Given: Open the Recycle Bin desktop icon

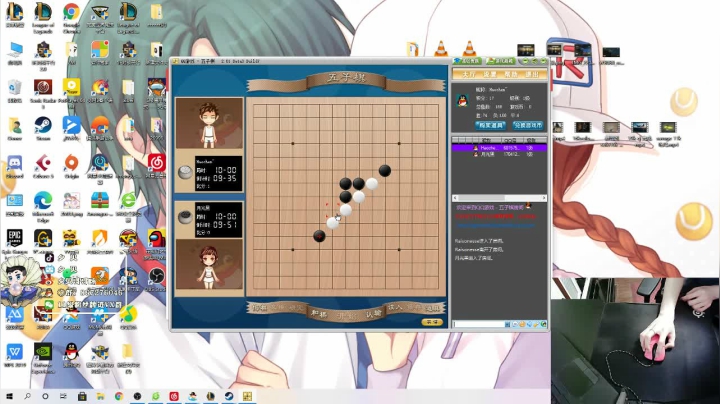Looking at the screenshot, I should pyautogui.click(x=15, y=91).
